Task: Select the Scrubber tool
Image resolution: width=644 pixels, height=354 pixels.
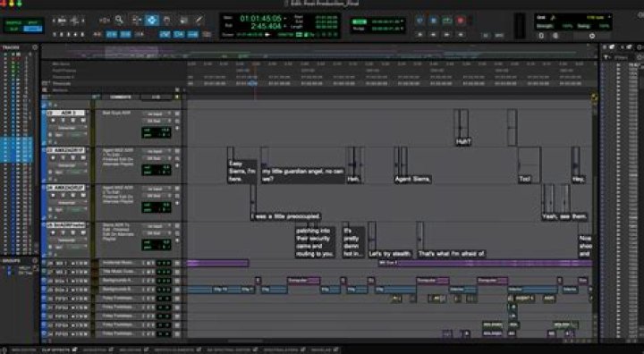Action: coord(183,20)
